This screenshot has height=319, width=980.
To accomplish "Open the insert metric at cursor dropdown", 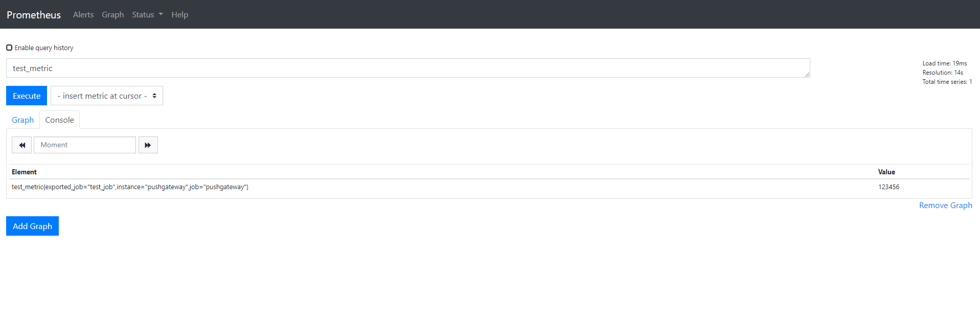I will (106, 96).
